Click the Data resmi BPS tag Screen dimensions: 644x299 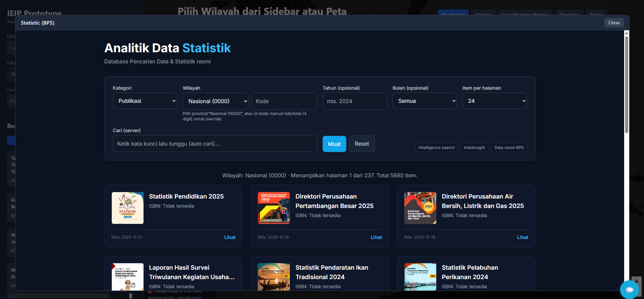coord(509,148)
